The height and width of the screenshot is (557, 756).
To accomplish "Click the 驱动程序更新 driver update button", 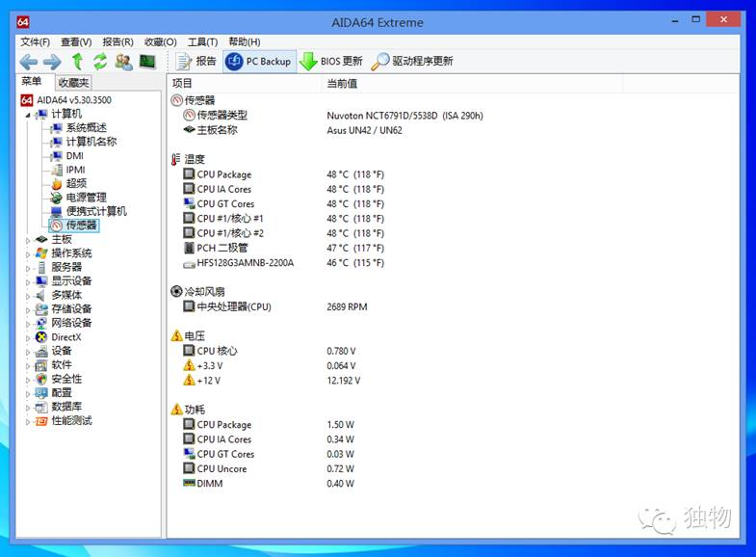I will point(412,62).
